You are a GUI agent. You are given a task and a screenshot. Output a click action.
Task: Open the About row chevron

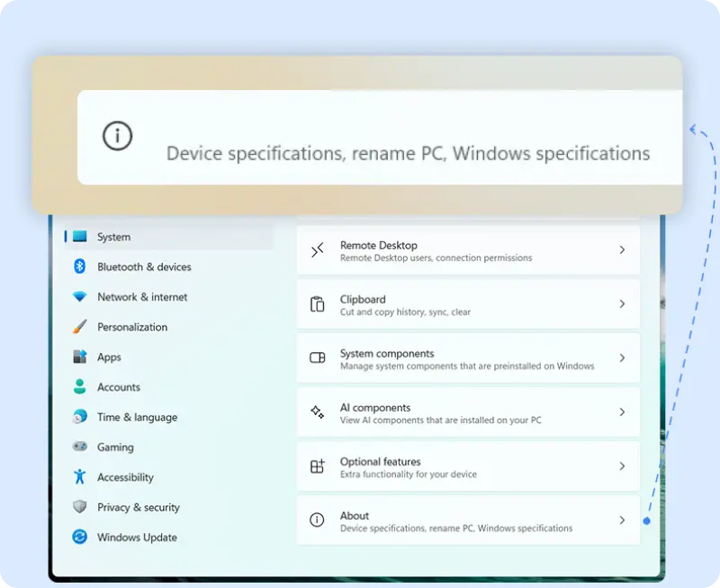[622, 520]
